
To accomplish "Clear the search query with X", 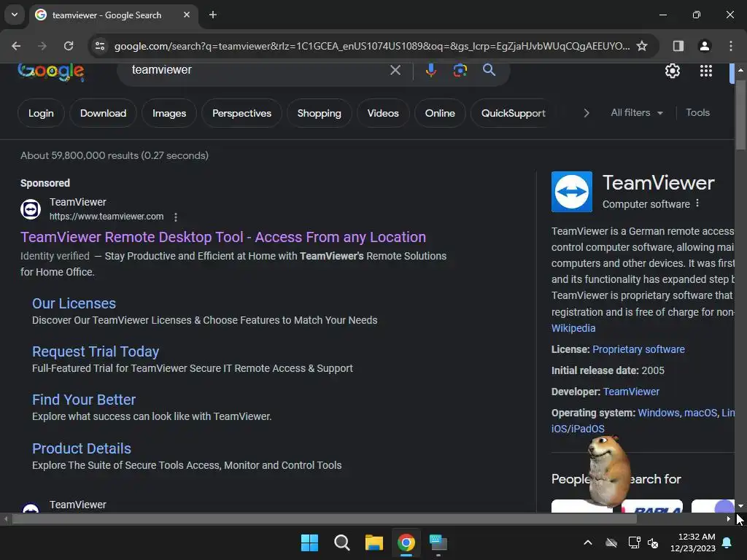I will (x=395, y=70).
